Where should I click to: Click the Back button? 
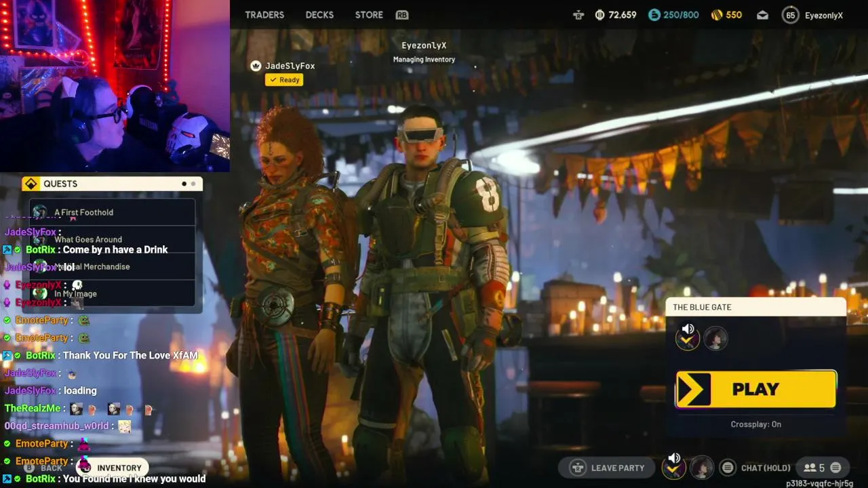coord(51,468)
